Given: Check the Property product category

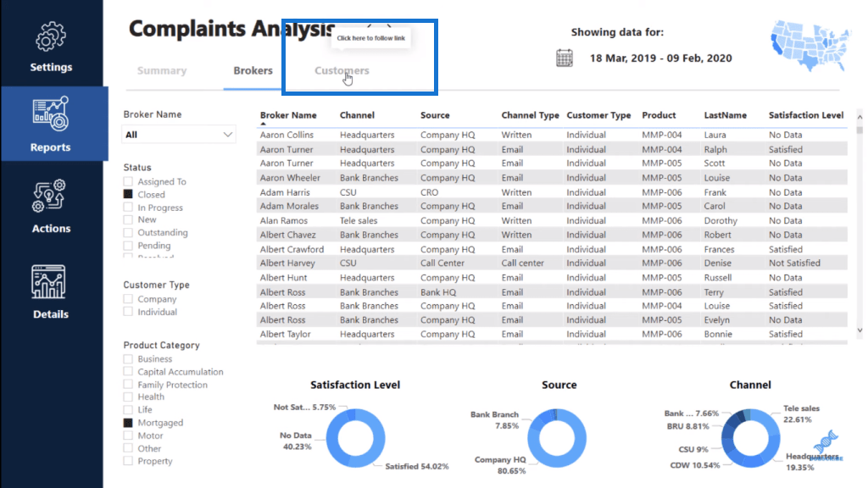Looking at the screenshot, I should (128, 461).
